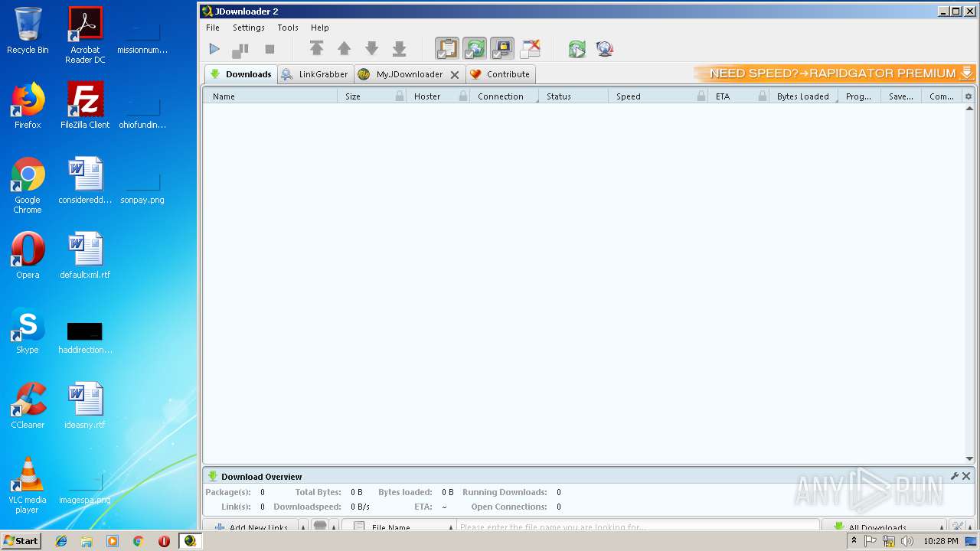Open the Contribute tab
The width and height of the screenshot is (980, 551).
(x=500, y=74)
